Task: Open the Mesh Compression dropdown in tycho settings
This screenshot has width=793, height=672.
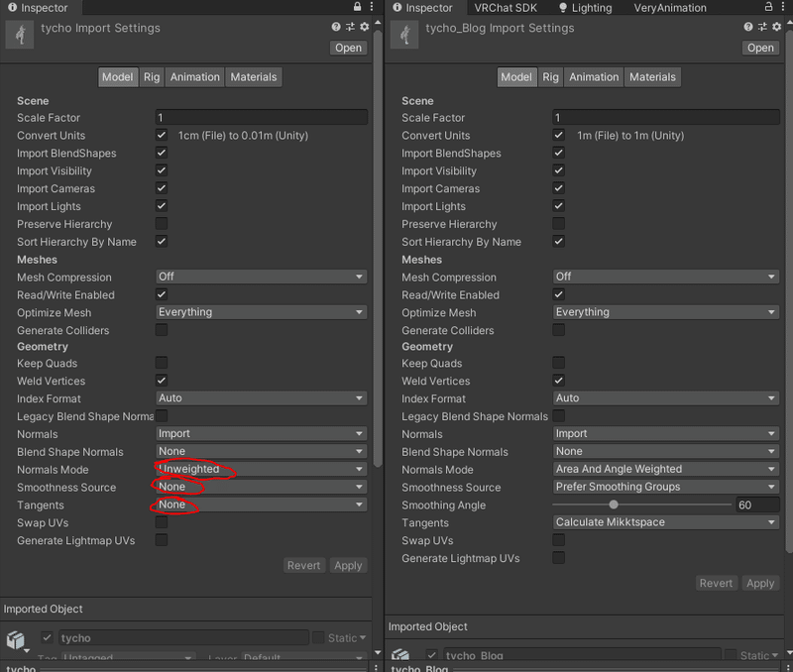Action: pos(261,277)
